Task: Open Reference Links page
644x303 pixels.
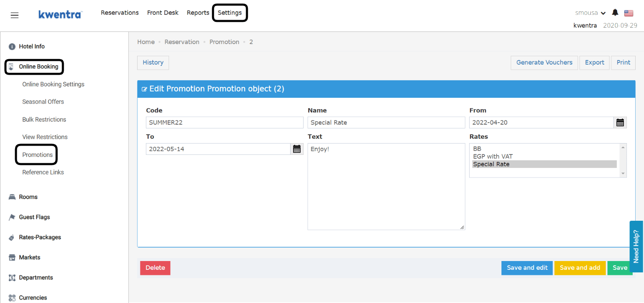Action: click(x=43, y=172)
